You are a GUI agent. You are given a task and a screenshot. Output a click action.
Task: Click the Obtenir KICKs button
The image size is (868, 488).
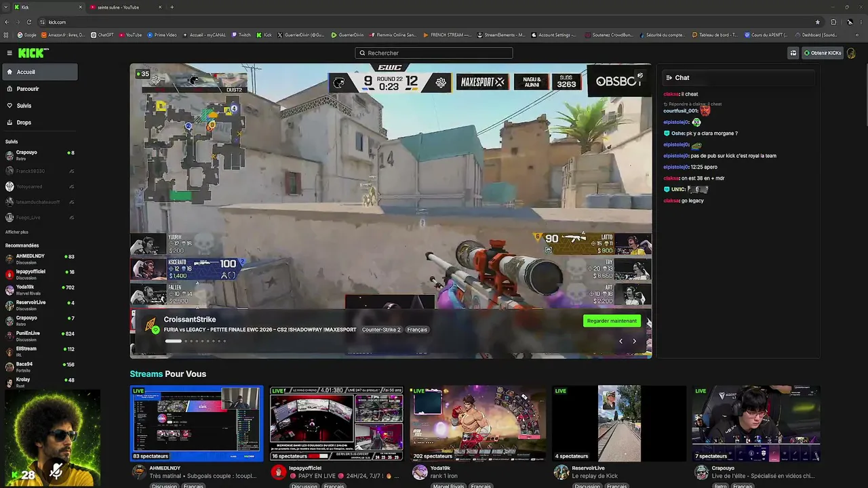pyautogui.click(x=822, y=53)
